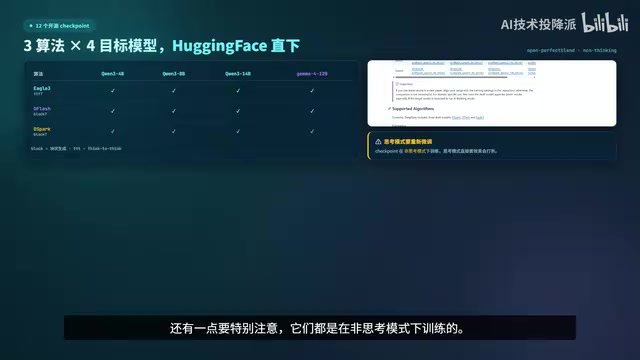
Task: Click the 12 个开源 checkpoint badge
Action: point(59,26)
